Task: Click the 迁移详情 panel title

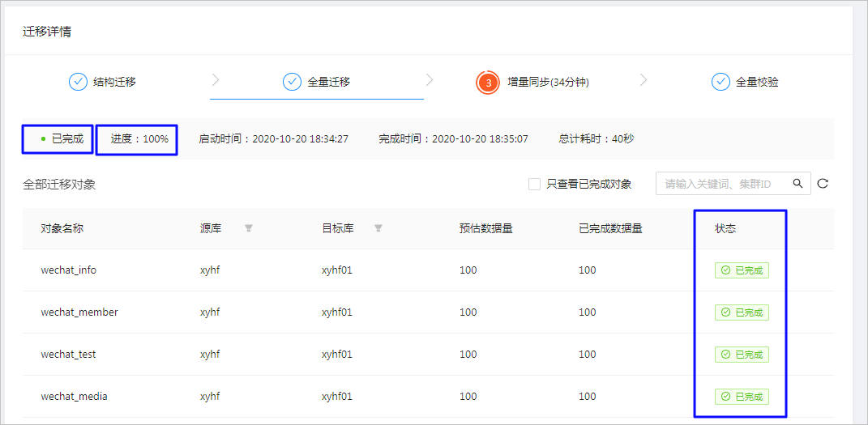Action: coord(46,32)
